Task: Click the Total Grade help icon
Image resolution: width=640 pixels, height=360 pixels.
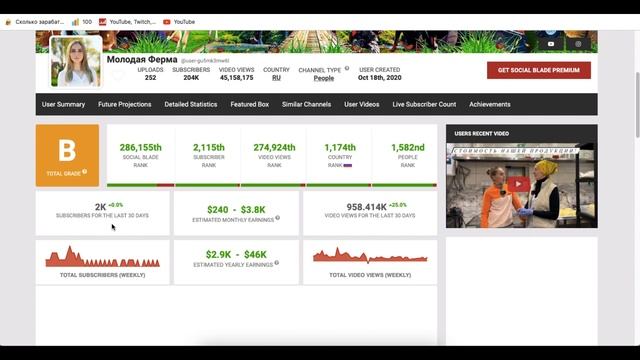Action: click(x=84, y=171)
